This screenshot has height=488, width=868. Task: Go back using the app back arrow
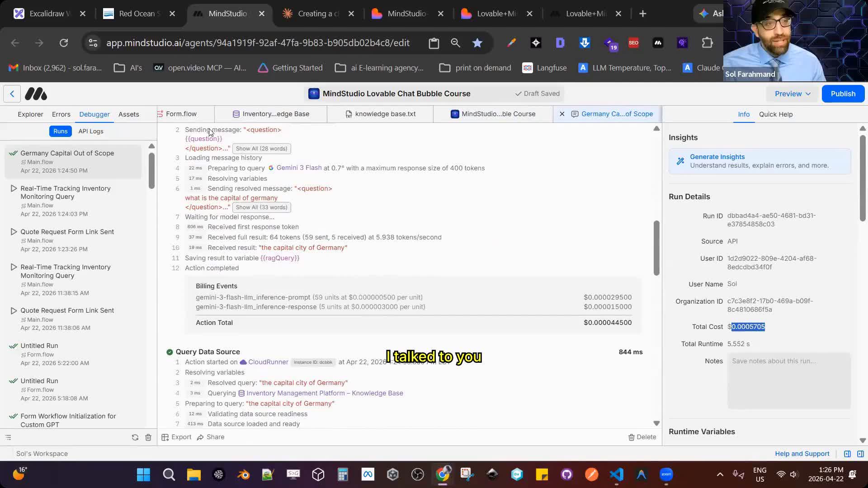(x=12, y=94)
